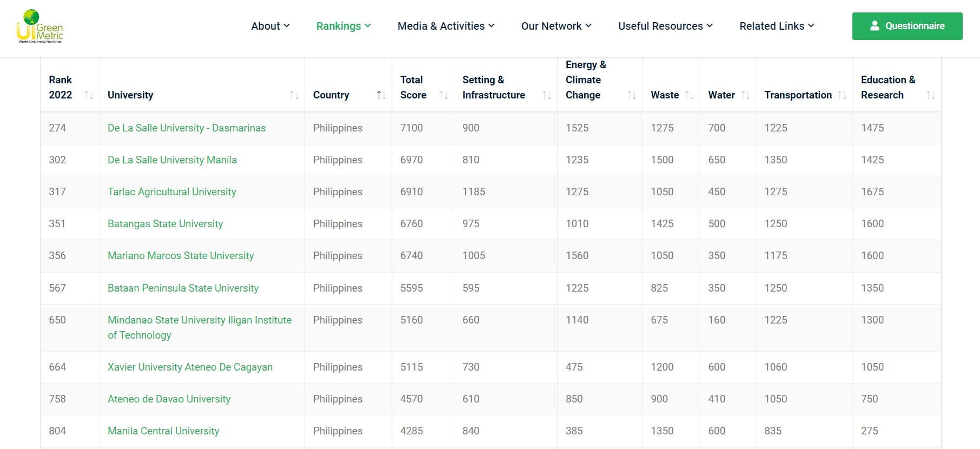The width and height of the screenshot is (980, 449).
Task: Open Xavier University Ateneo De Cagayan link
Action: tap(190, 367)
